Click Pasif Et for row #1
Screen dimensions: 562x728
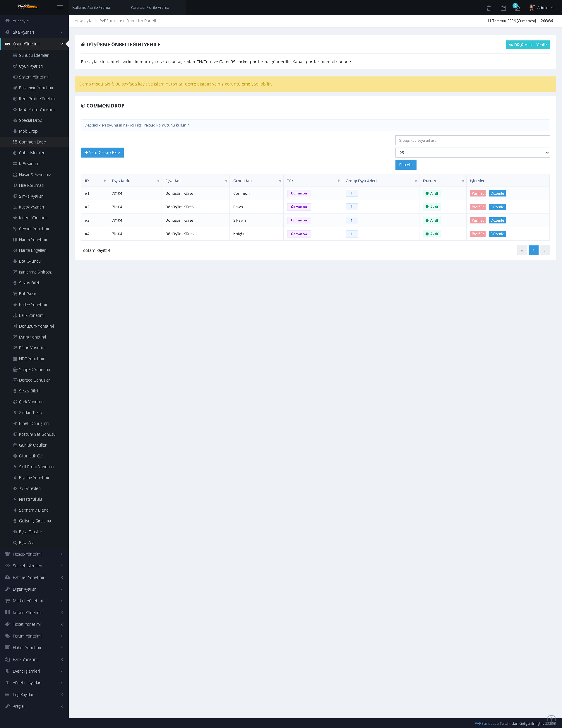pos(477,193)
